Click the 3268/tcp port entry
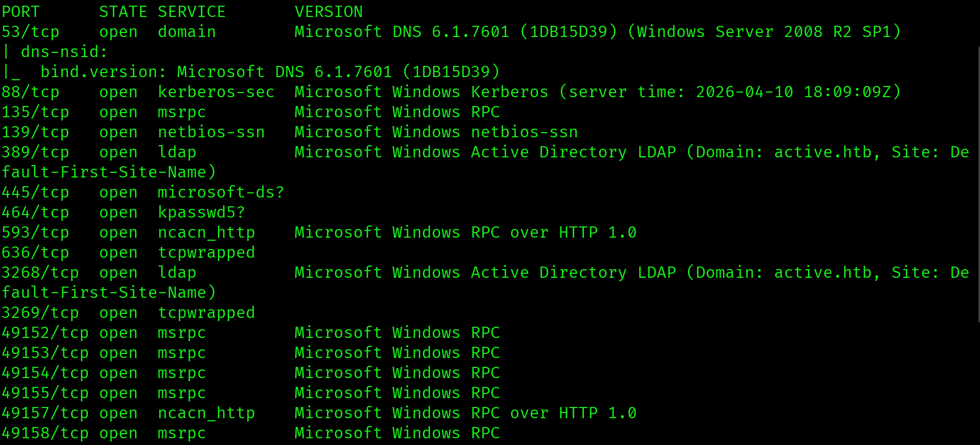The height and width of the screenshot is (445, 980). pos(40,273)
